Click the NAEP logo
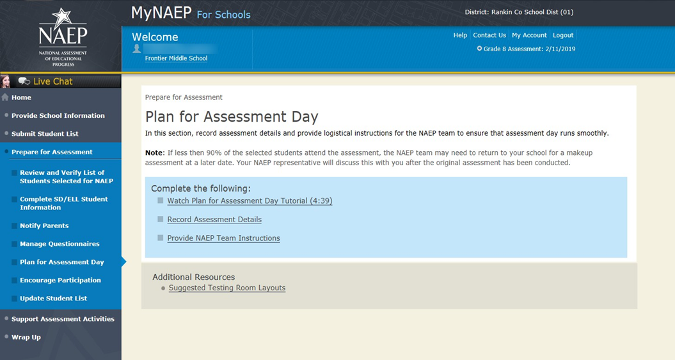 click(x=63, y=37)
